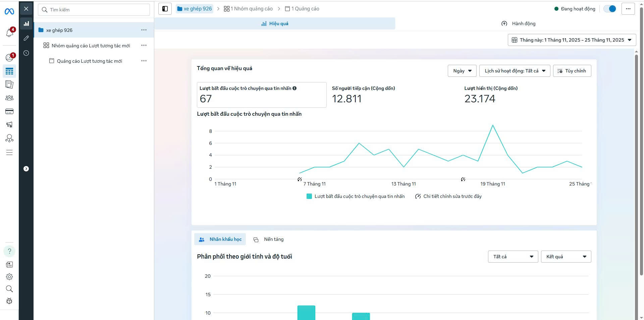Screen dimensions: 644x320
Task: Click the bug report icon
Action: [9, 301]
